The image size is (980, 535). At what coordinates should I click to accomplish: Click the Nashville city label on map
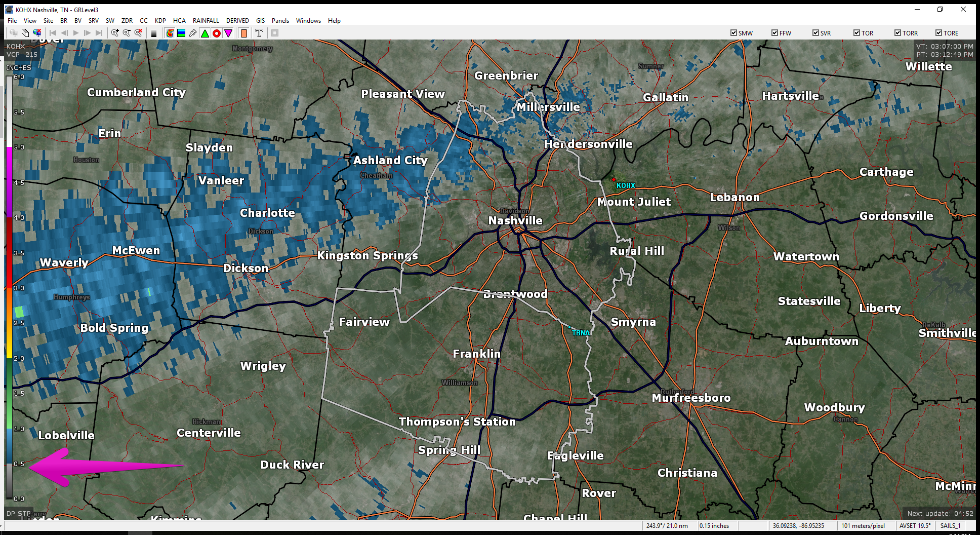pos(515,220)
